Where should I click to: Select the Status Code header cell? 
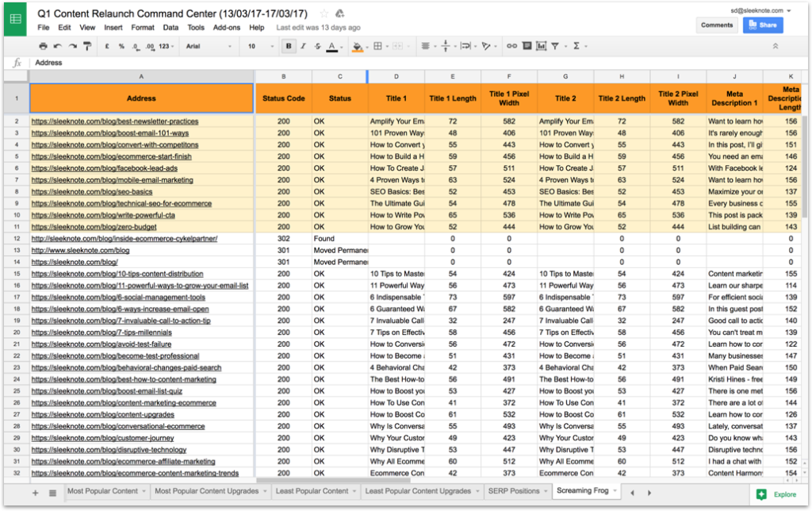(283, 98)
